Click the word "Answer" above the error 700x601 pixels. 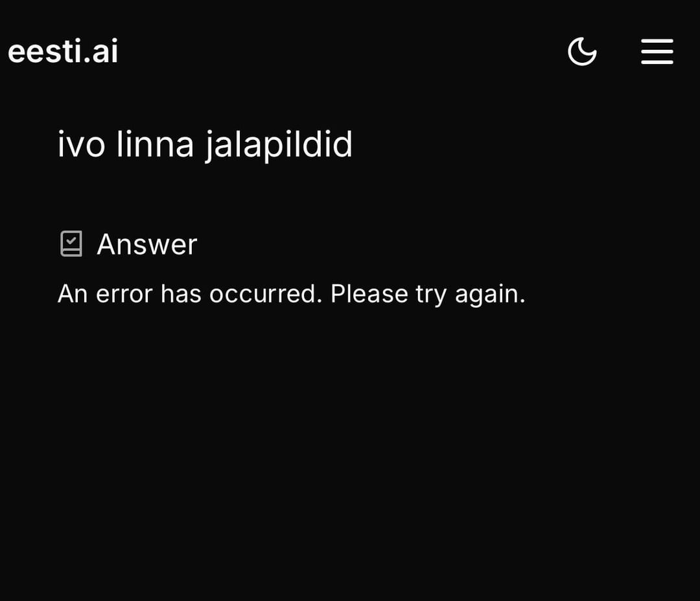click(146, 244)
